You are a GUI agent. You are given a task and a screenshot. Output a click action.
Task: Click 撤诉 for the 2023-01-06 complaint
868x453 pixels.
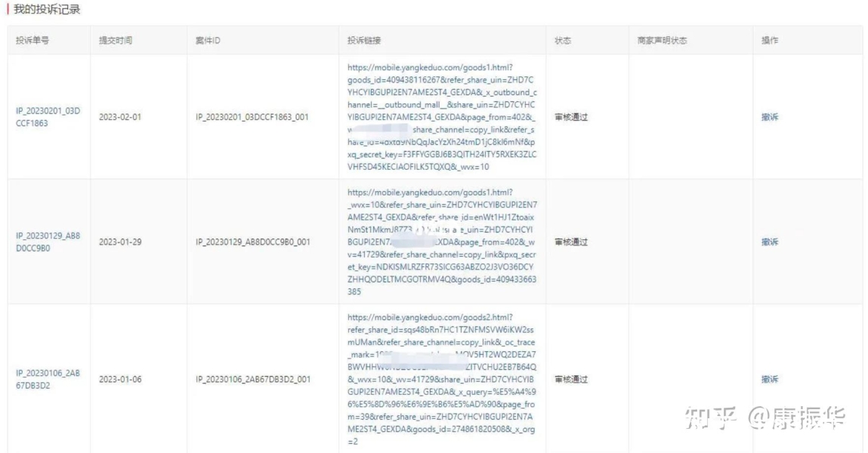770,379
